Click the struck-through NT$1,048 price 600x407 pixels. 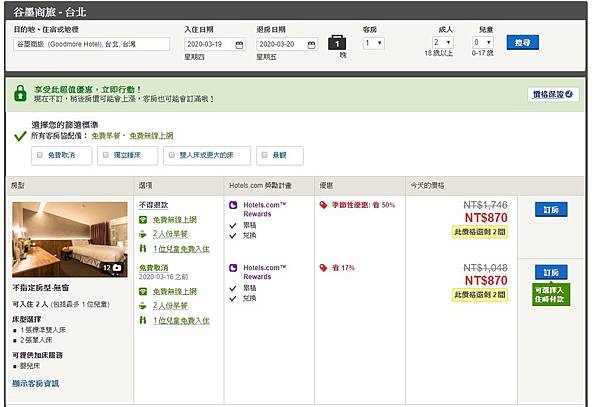tap(486, 268)
